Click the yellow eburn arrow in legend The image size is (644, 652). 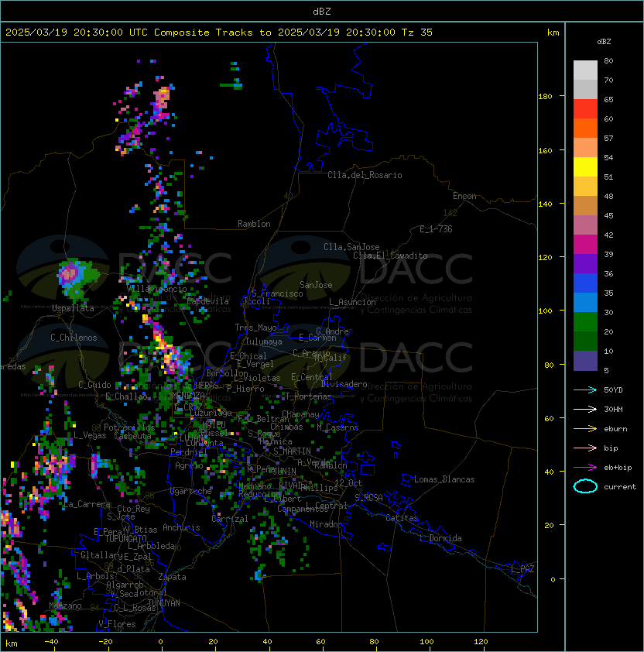pos(585,429)
